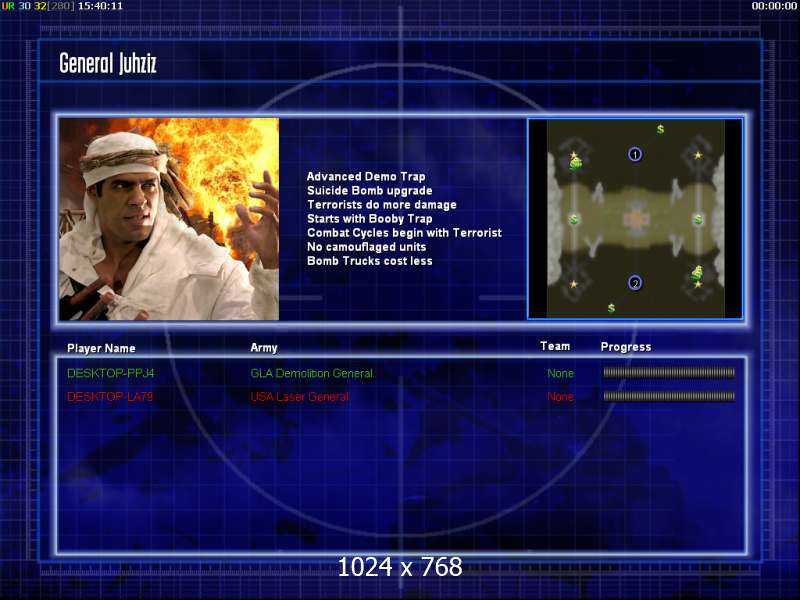The height and width of the screenshot is (600, 800).
Task: Click the yellow star in minimap's lower-right corner
Action: (697, 284)
